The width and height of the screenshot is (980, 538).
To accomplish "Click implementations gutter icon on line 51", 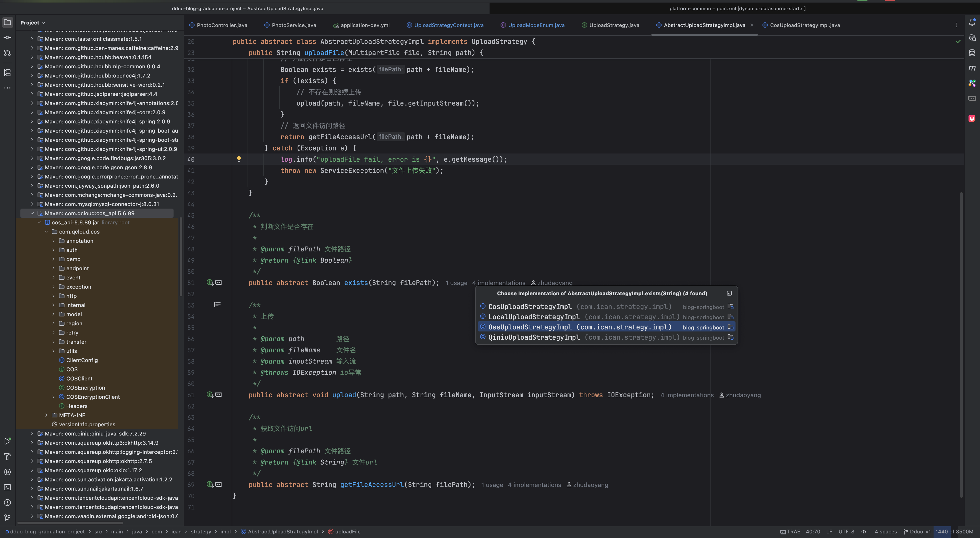I will (x=210, y=283).
